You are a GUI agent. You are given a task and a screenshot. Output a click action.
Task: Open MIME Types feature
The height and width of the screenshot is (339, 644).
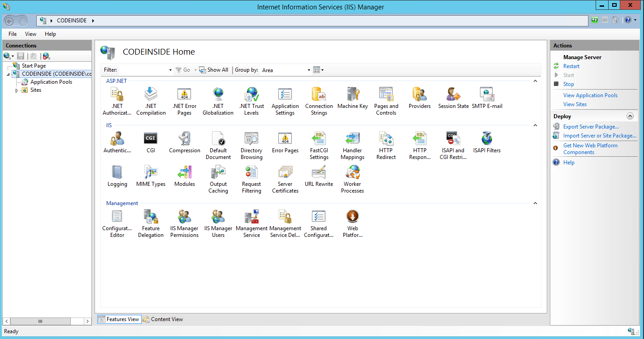[x=151, y=176]
